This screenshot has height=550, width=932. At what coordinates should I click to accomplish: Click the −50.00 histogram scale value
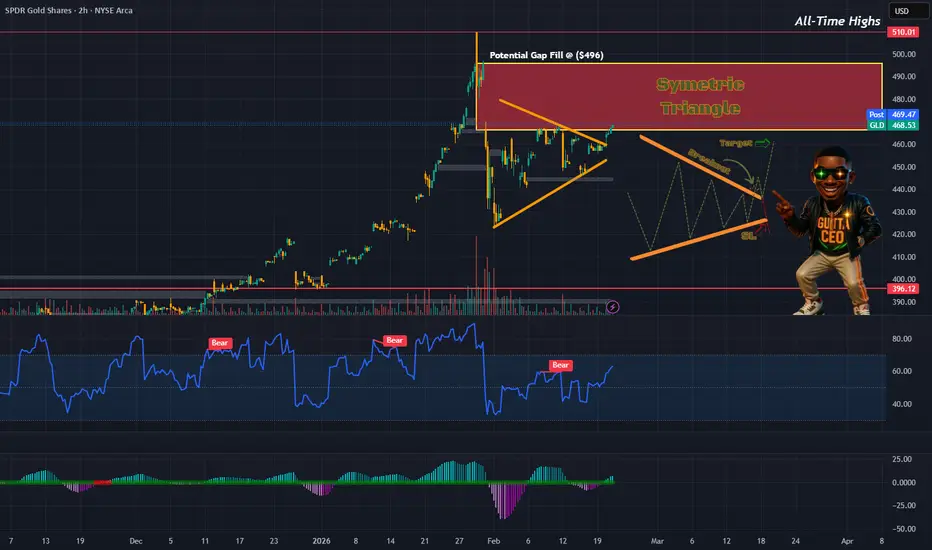[903, 529]
